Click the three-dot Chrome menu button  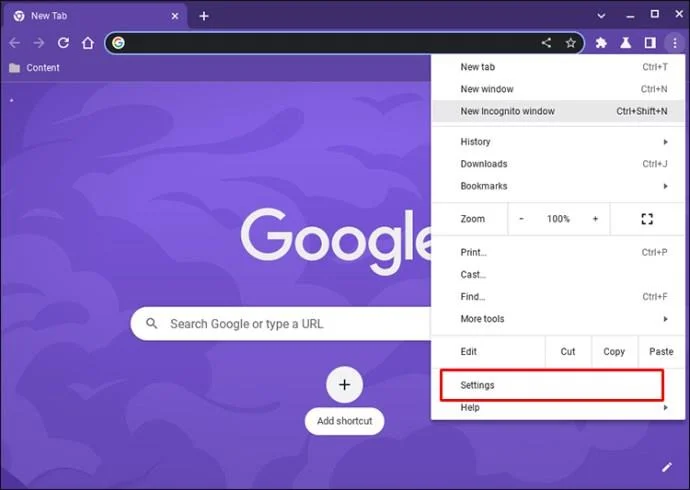[675, 43]
